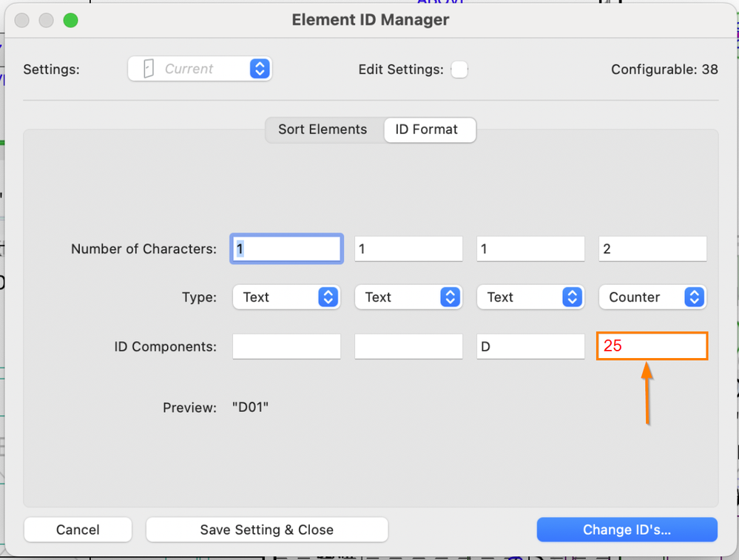Click the first empty ID Components field
Screen dimensions: 739x560
pyautogui.click(x=286, y=346)
